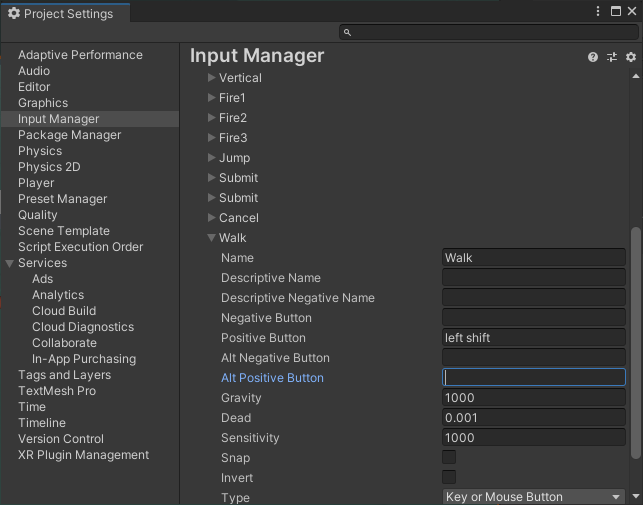Viewport: 643px width, 505px height.
Task: Click the vertical scrollbar thumb
Action: click(636, 343)
